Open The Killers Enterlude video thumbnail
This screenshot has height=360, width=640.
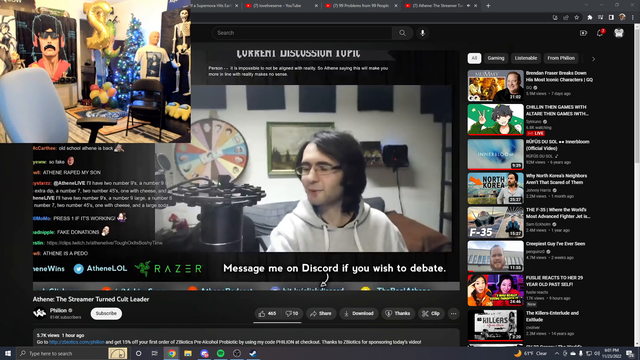496,325
